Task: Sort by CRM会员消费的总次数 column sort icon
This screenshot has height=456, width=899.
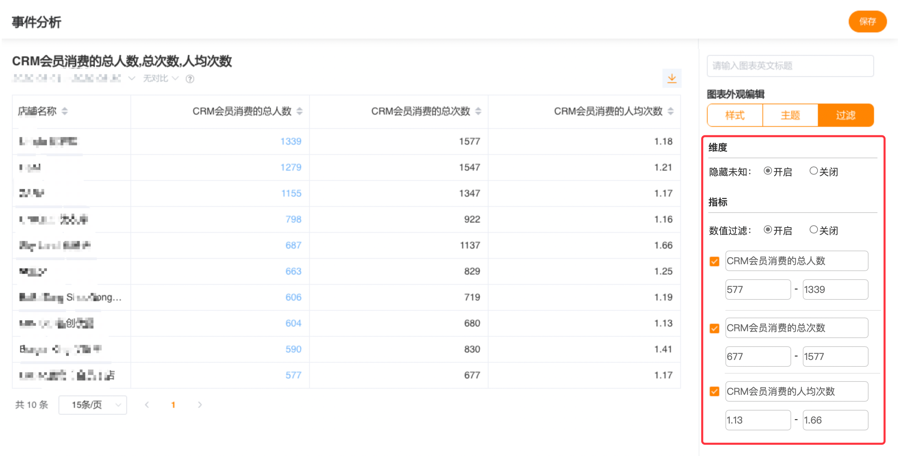Action: point(479,111)
